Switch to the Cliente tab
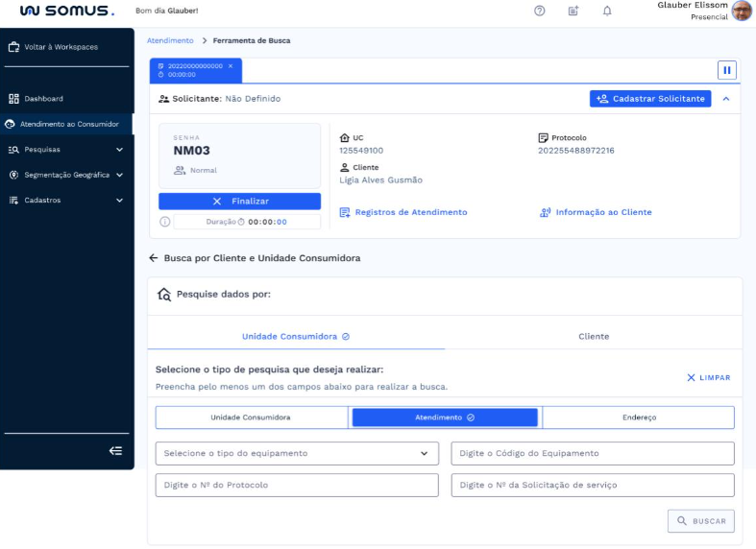 click(594, 337)
